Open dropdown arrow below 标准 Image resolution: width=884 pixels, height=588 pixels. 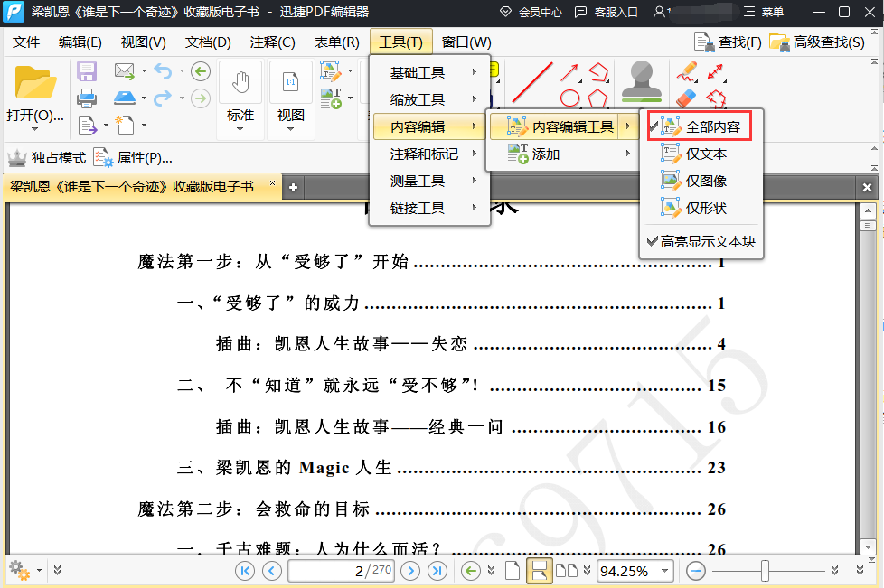tap(240, 129)
